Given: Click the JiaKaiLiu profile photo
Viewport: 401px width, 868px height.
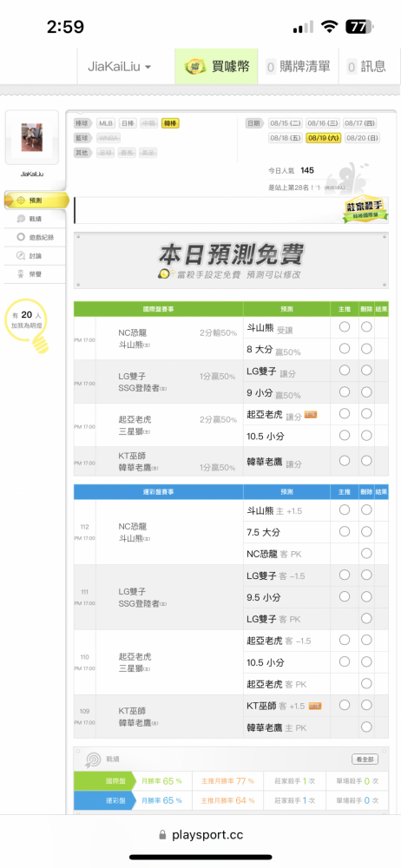Looking at the screenshot, I should coord(31,137).
